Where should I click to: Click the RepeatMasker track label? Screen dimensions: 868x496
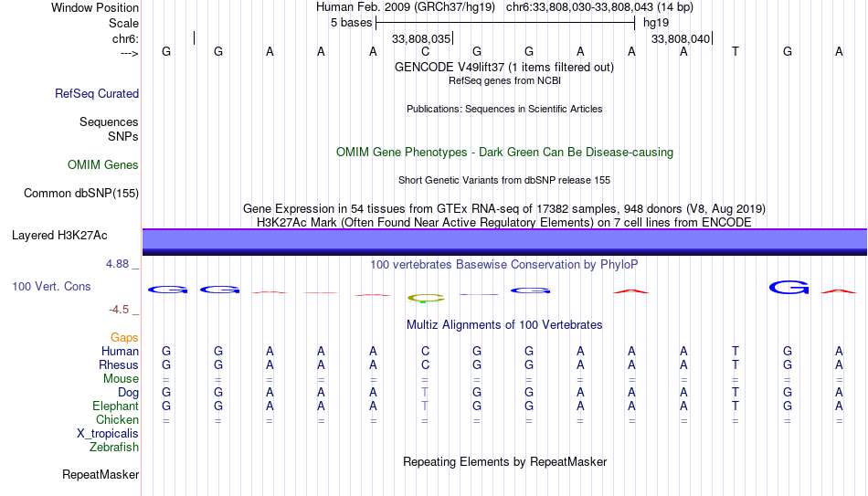point(101,474)
